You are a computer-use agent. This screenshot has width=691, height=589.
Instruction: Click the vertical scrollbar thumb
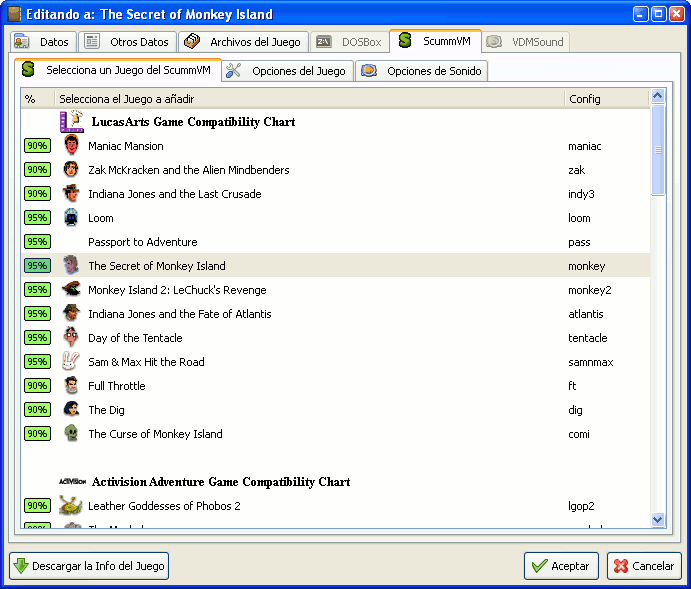point(658,150)
